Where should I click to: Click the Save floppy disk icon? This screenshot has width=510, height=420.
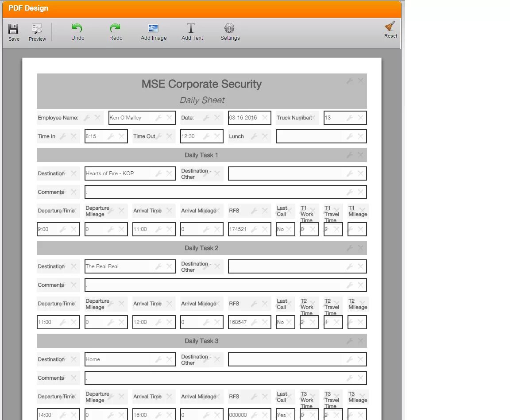coord(13,29)
